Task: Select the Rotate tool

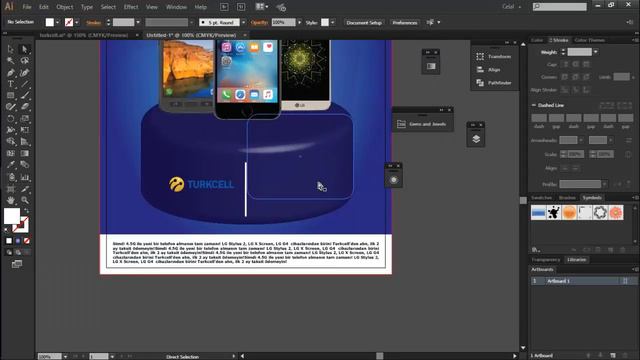Action: click(11, 119)
